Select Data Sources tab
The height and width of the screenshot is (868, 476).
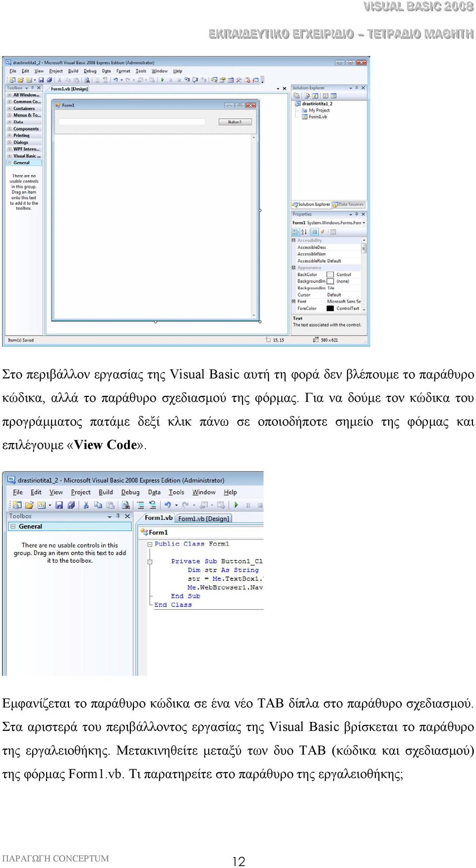pyautogui.click(x=349, y=204)
